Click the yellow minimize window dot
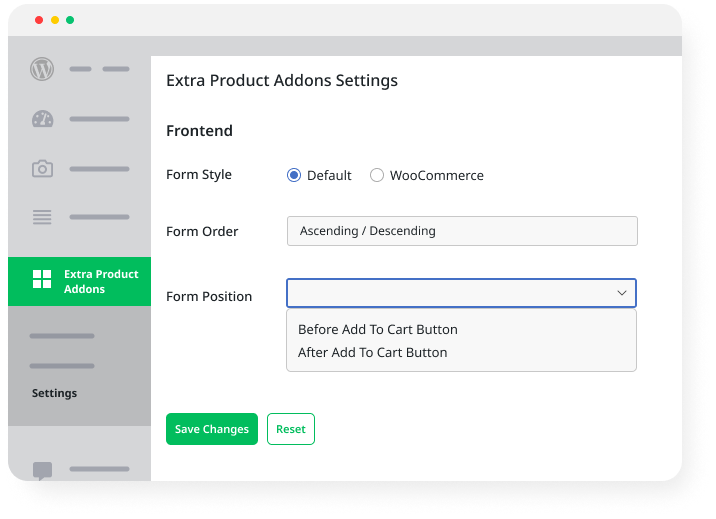The height and width of the screenshot is (519, 716). (55, 20)
